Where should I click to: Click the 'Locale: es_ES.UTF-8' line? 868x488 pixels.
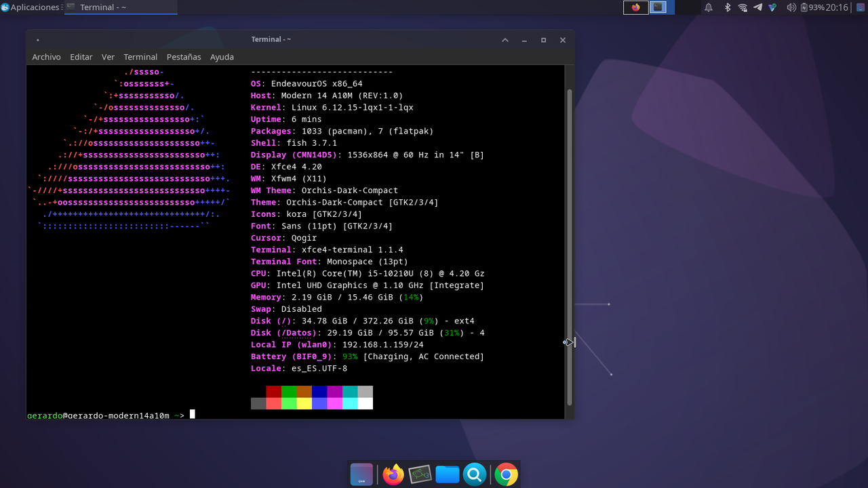click(x=299, y=369)
